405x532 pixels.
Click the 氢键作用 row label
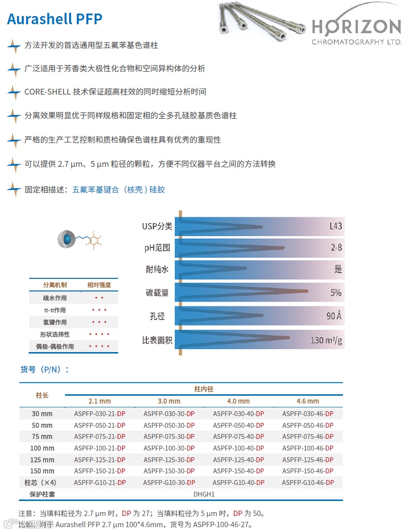tap(55, 322)
